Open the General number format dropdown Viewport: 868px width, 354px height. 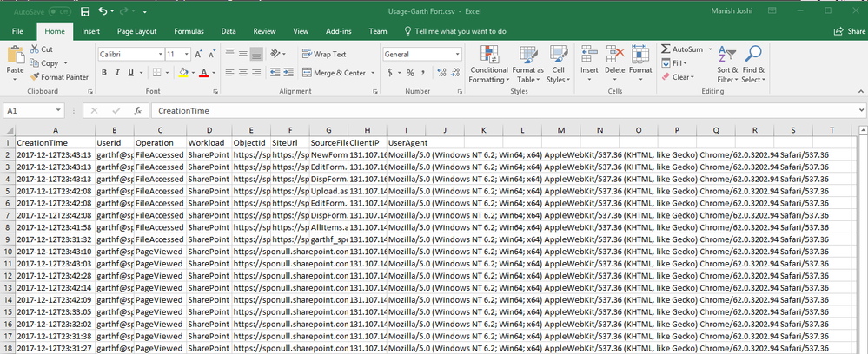click(x=458, y=54)
